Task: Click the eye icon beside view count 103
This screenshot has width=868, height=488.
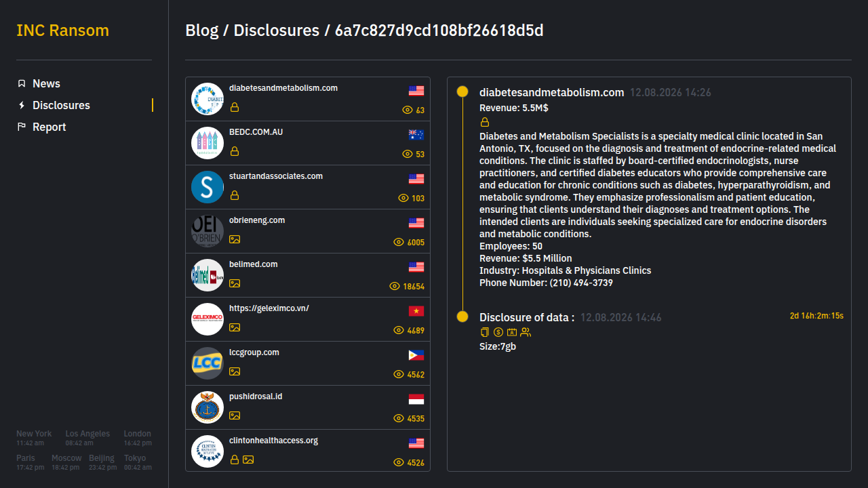Action: coord(403,198)
